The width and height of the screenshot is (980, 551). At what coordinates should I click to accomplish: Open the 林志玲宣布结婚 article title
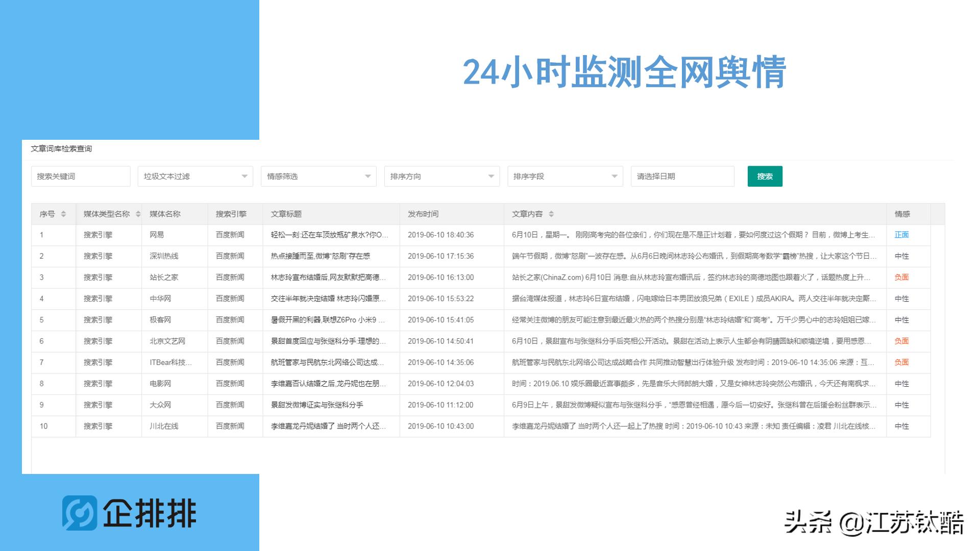(327, 278)
